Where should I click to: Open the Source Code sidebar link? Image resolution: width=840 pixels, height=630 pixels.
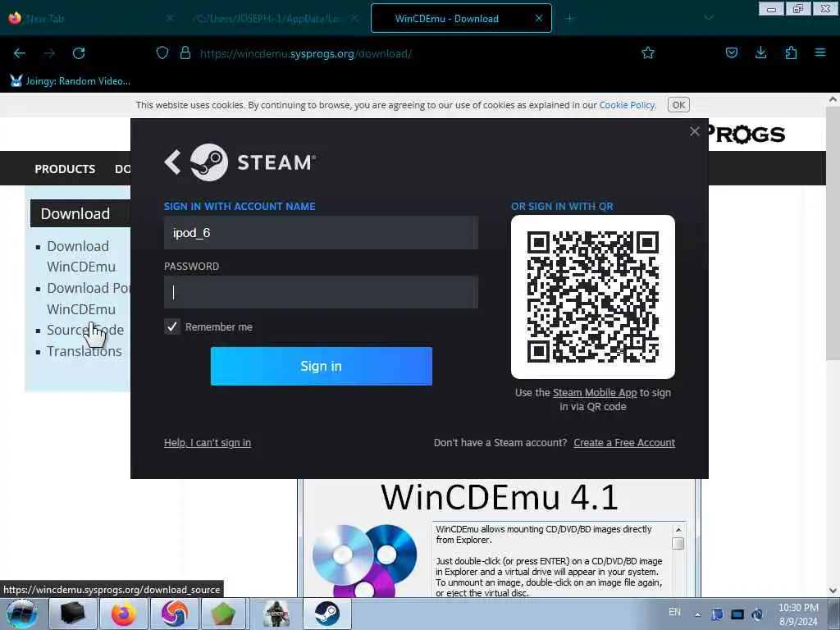click(x=85, y=330)
